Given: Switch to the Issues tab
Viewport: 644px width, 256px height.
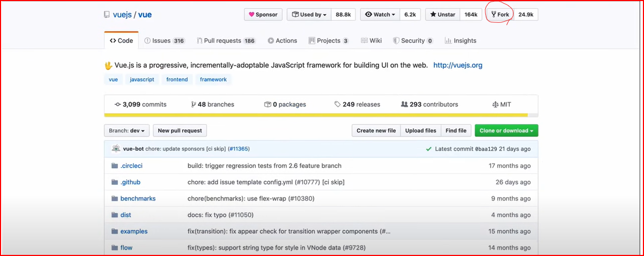Looking at the screenshot, I should (164, 41).
